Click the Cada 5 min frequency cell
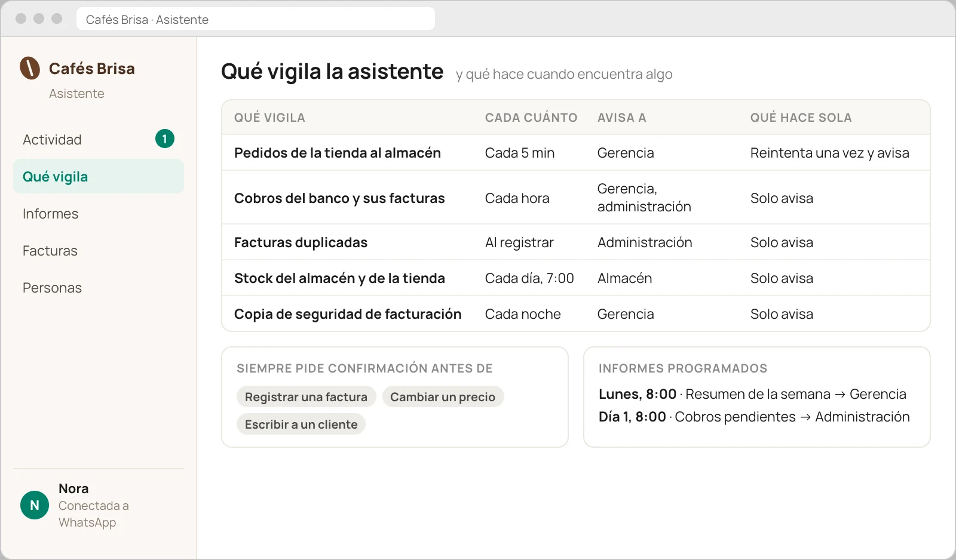 [520, 153]
